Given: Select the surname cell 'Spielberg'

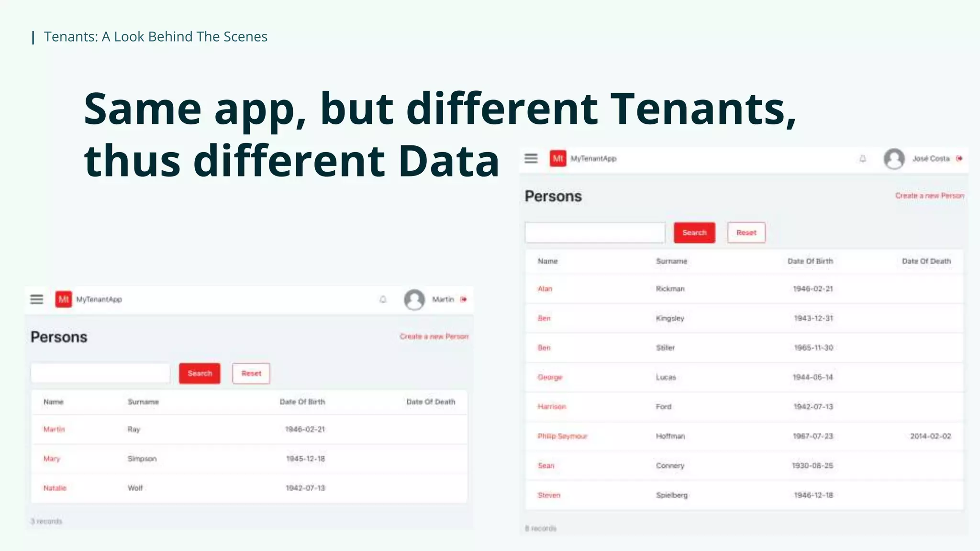Looking at the screenshot, I should (x=672, y=495).
